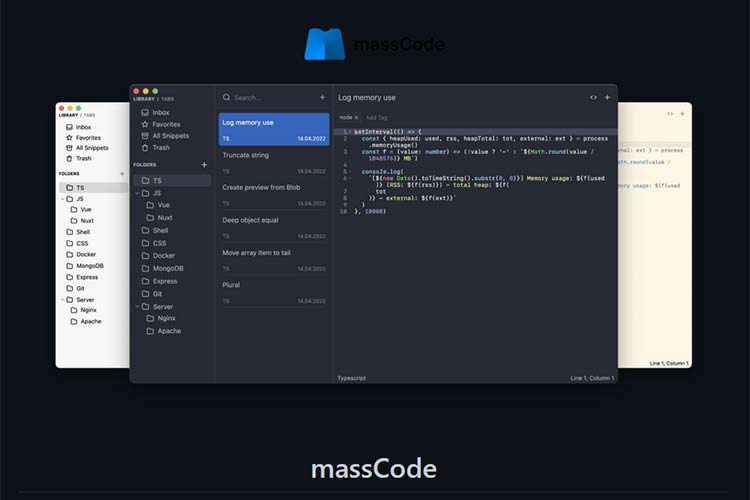Image resolution: width=750 pixels, height=500 pixels.
Task: Open the Typescript language selector in status bar
Action: coord(352,378)
